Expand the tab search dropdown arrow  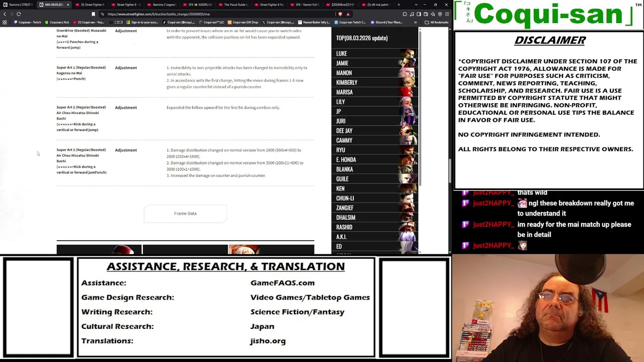416,5
